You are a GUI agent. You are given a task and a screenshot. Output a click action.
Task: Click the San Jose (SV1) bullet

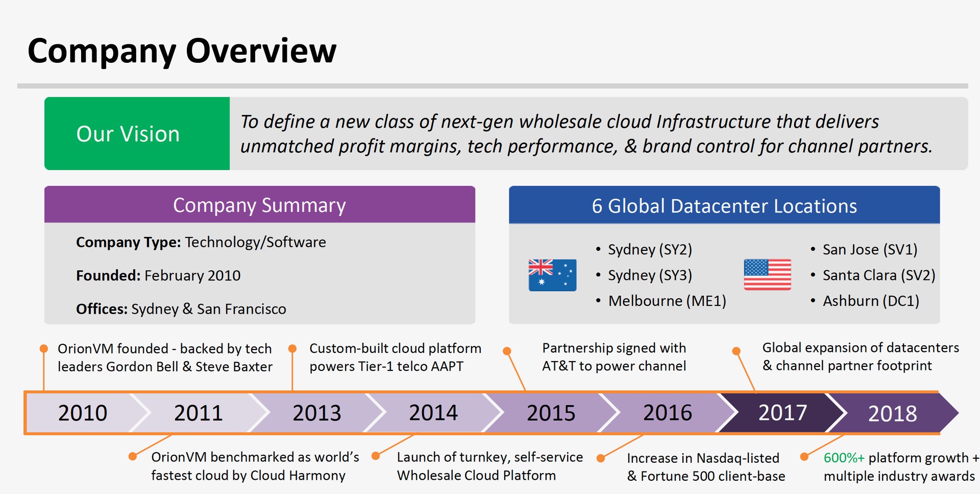[864, 249]
